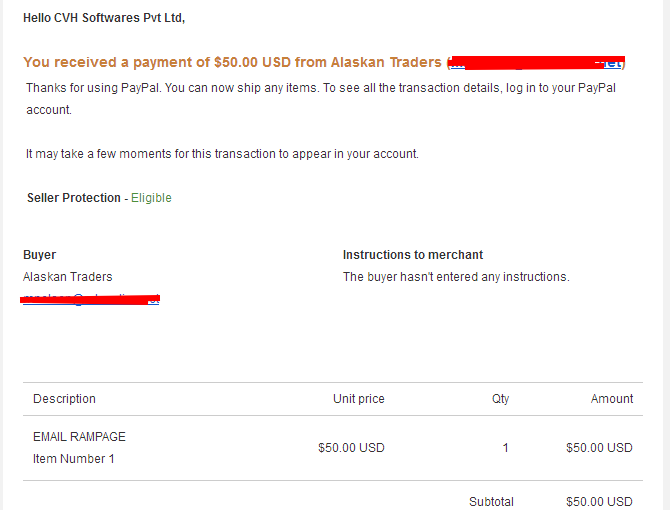The image size is (670, 510).
Task: Click the "Item Number 1" text
Action: (x=74, y=459)
